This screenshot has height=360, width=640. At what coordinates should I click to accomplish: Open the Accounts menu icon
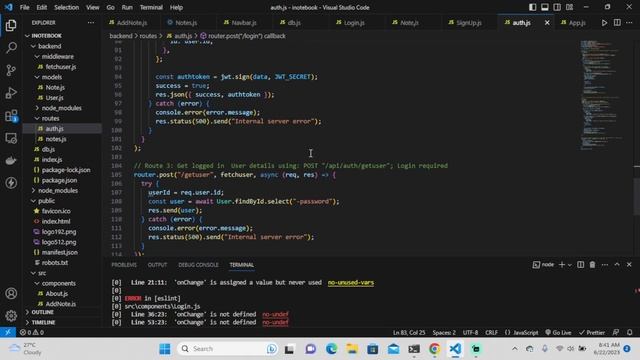pyautogui.click(x=11, y=293)
